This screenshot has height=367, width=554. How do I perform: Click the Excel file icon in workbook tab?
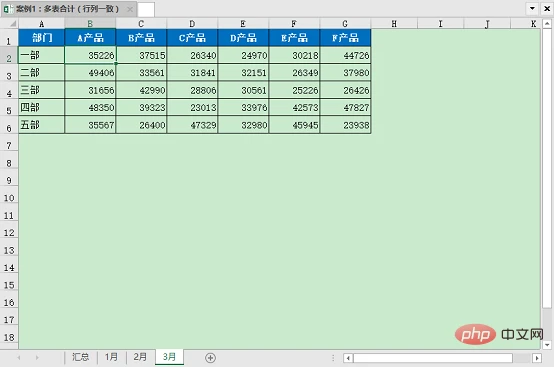pyautogui.click(x=8, y=9)
